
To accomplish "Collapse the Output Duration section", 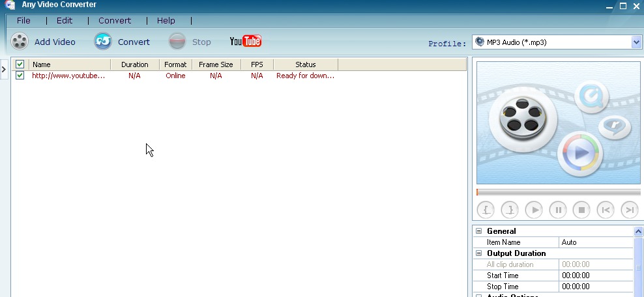I will [479, 253].
